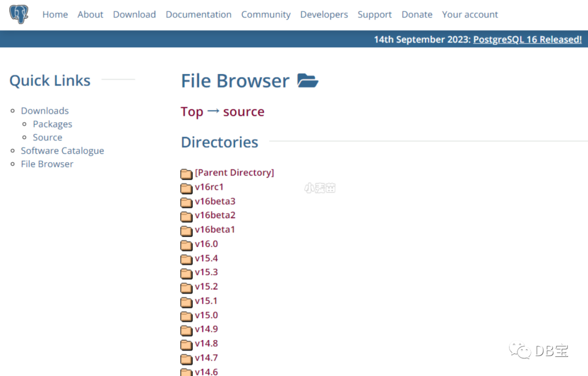The image size is (588, 376).
Task: Open the v16beta2 directory
Action: coord(215,215)
